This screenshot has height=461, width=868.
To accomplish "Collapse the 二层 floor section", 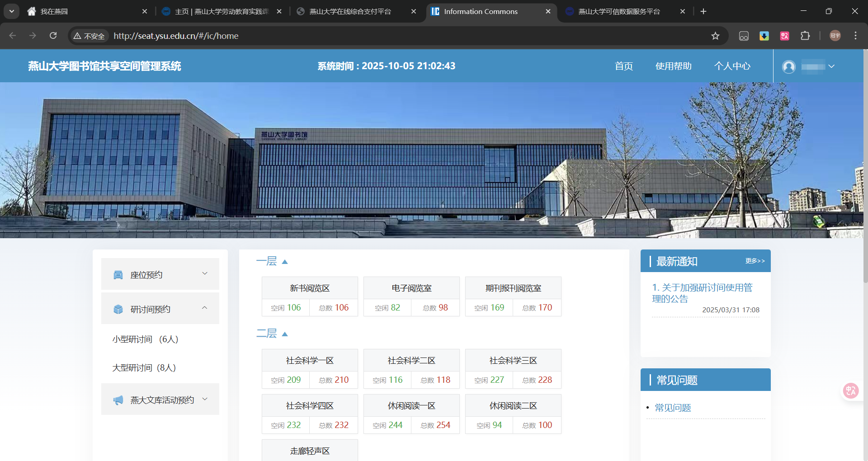I will (285, 334).
